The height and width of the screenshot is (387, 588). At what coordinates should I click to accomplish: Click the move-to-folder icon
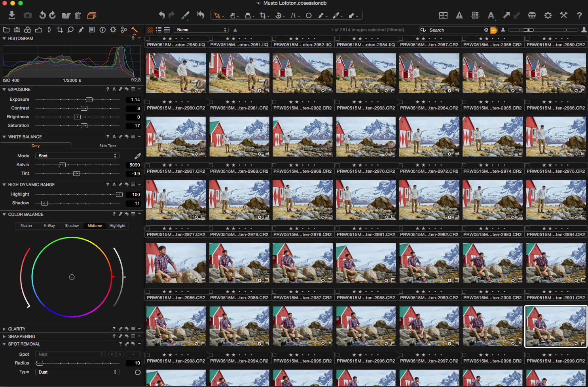(66, 15)
